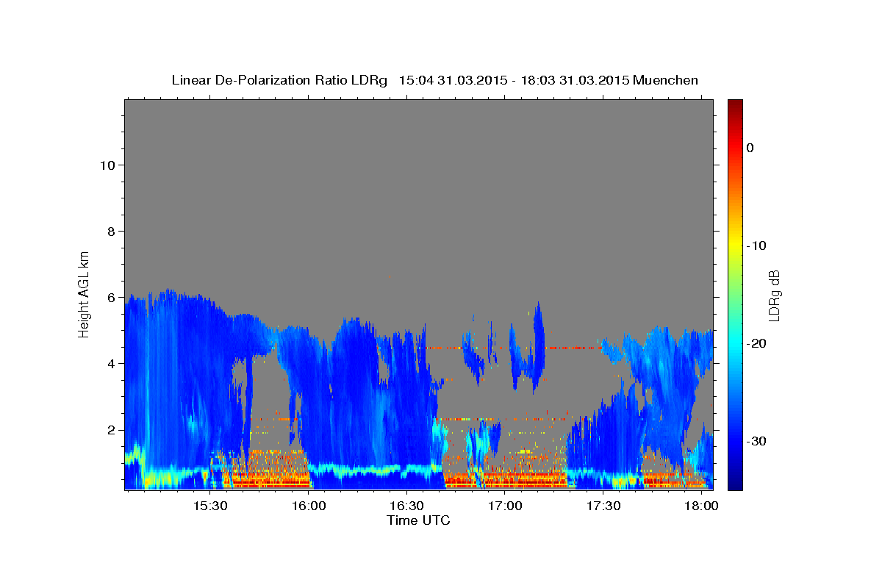Click the 'Time UTC' axis label
The image size is (882, 588).
418,520
